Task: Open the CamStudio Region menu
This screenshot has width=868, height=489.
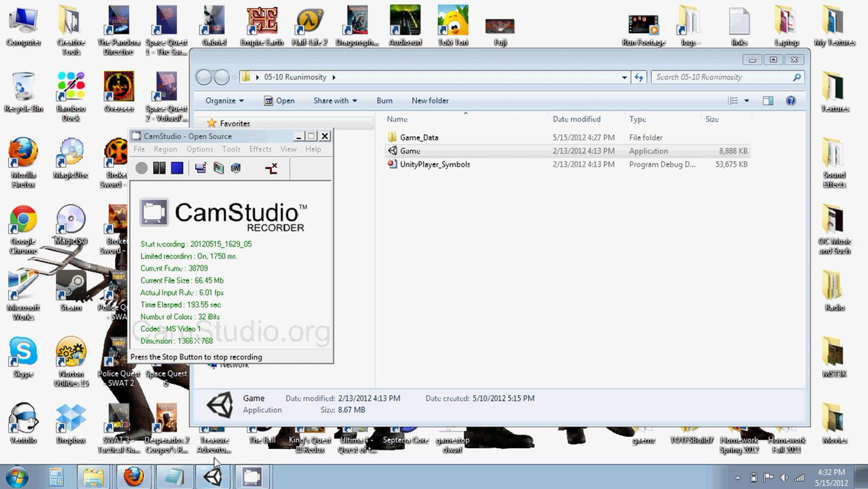Action: coord(165,149)
